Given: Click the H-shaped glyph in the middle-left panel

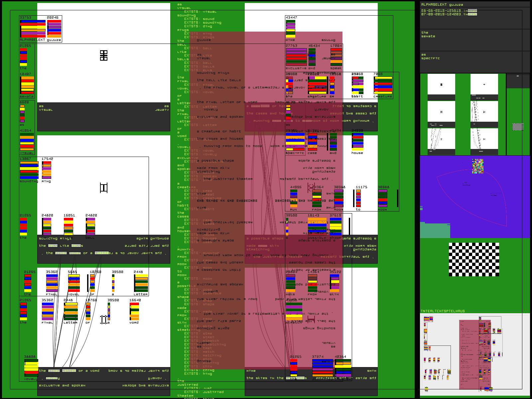Looking at the screenshot, I should click(x=104, y=188).
